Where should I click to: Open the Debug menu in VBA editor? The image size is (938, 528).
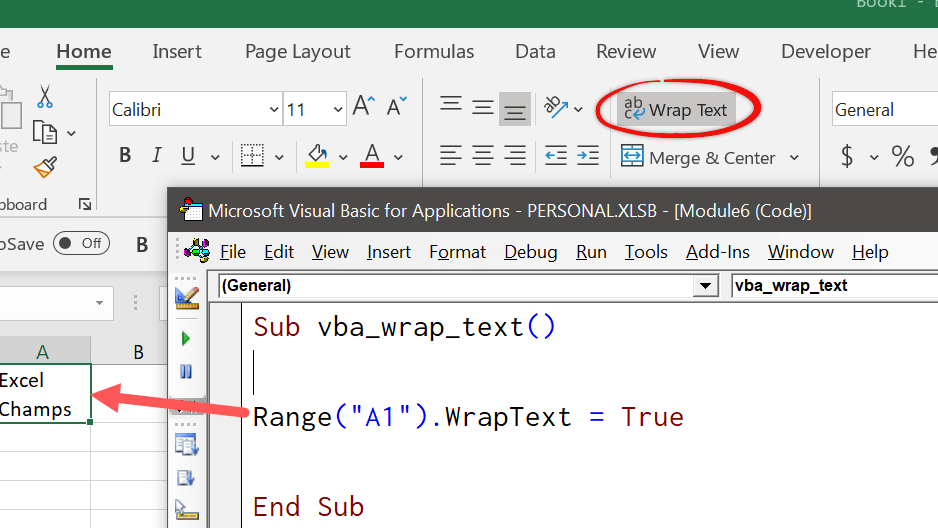tap(531, 252)
